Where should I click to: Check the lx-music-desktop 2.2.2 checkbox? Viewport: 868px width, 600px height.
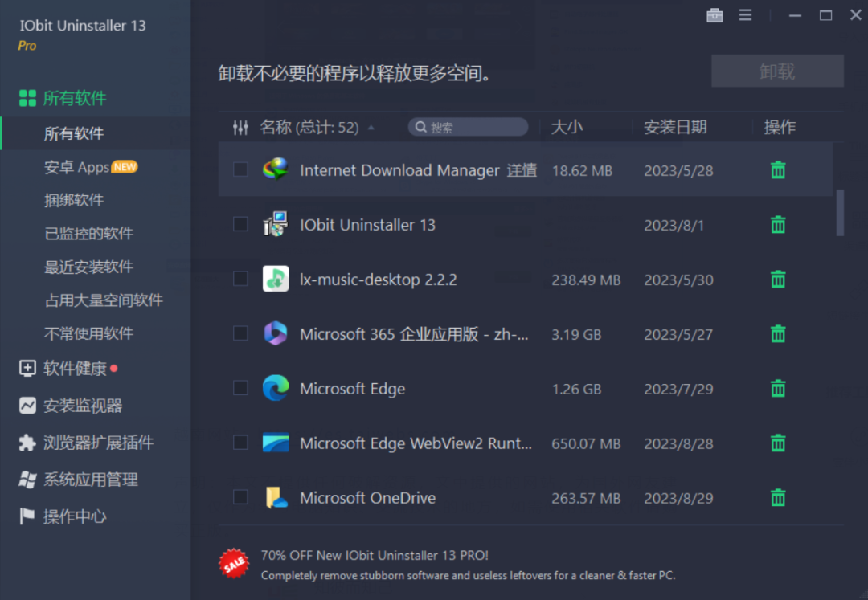[x=240, y=279]
